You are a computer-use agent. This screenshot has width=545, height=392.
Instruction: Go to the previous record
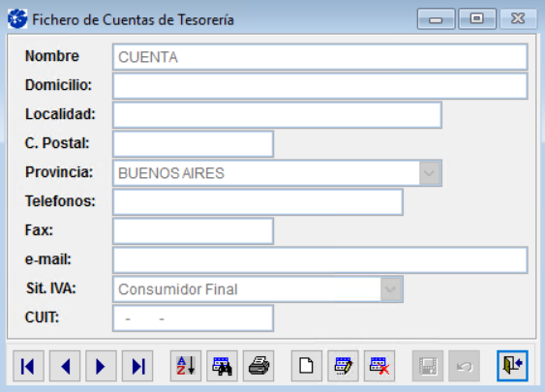(x=65, y=366)
